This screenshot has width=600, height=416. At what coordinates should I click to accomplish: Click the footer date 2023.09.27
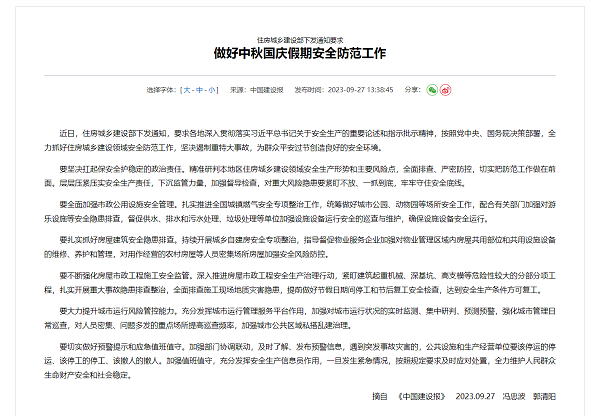click(x=475, y=396)
